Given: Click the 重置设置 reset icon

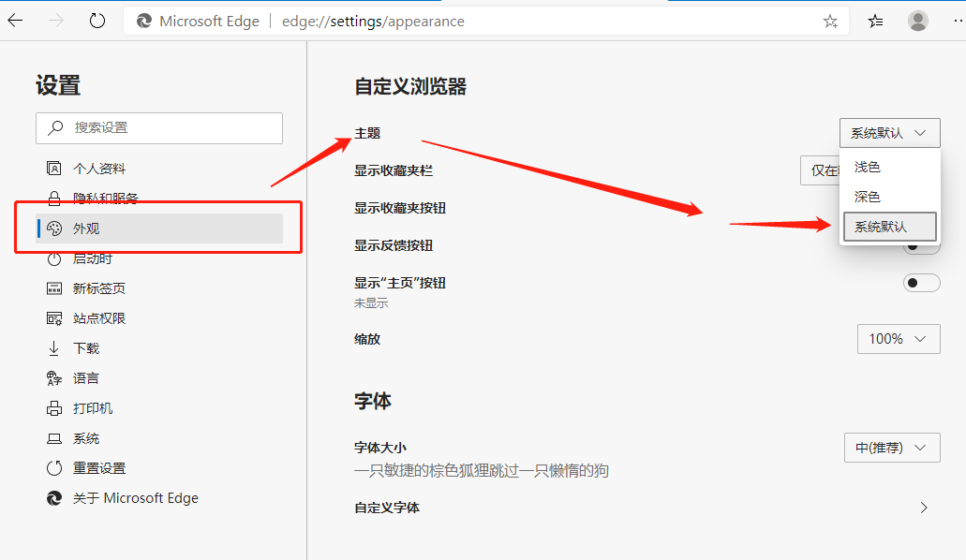Looking at the screenshot, I should (x=54, y=468).
